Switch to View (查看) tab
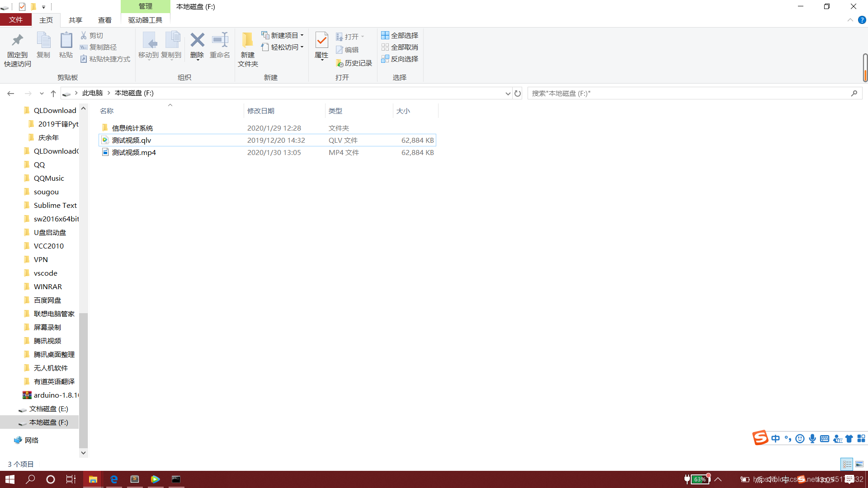 click(105, 20)
